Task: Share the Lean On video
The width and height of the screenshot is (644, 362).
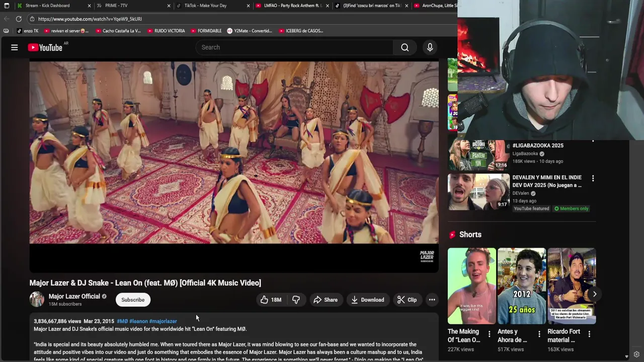Action: click(x=326, y=300)
